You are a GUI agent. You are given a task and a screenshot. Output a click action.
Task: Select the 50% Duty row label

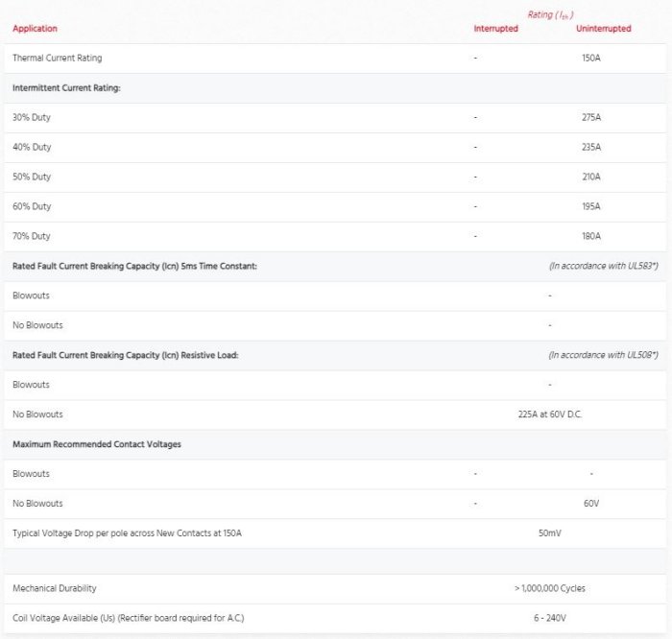click(x=32, y=177)
